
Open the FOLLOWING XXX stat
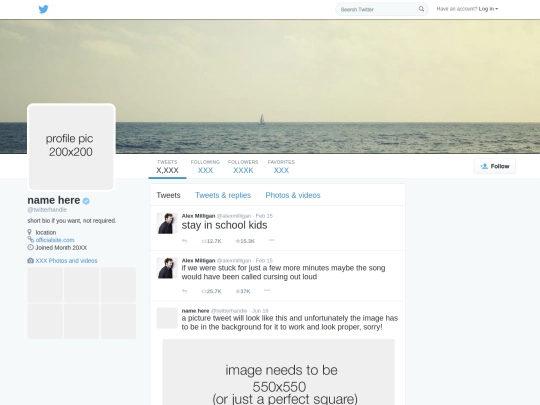[x=205, y=167]
